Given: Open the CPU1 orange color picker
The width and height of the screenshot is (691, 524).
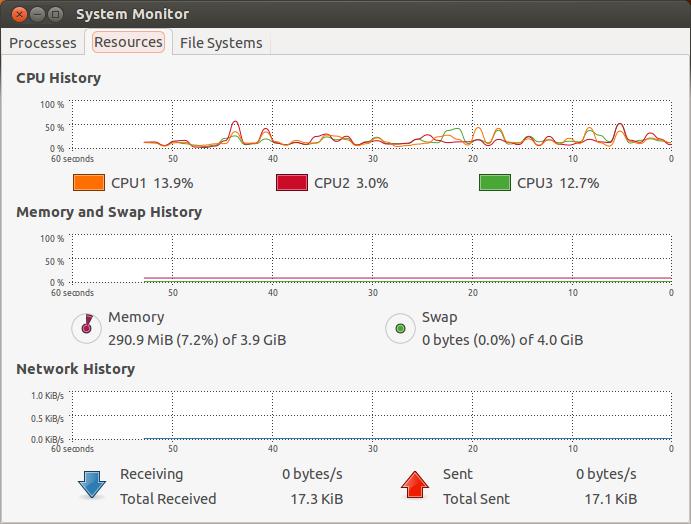Looking at the screenshot, I should coord(89,183).
